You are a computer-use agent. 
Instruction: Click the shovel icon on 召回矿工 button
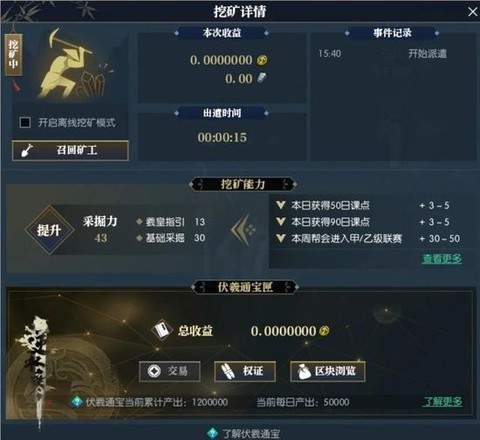click(27, 150)
